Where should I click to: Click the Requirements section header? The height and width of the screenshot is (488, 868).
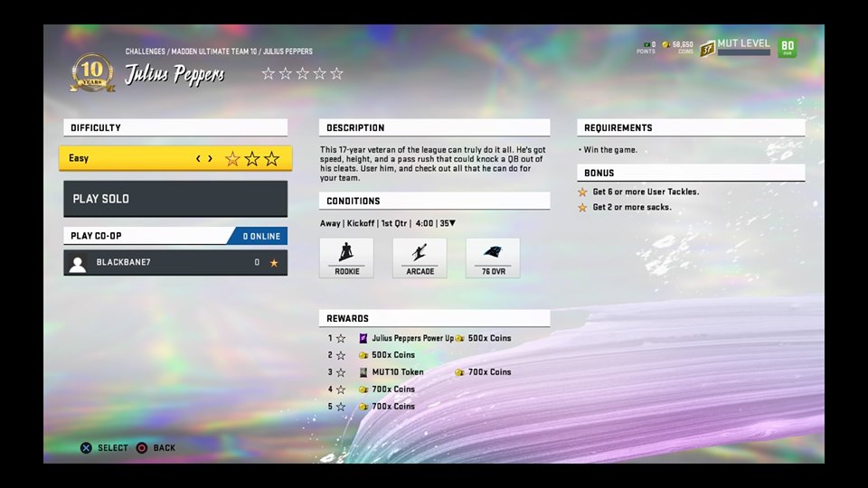tap(691, 127)
